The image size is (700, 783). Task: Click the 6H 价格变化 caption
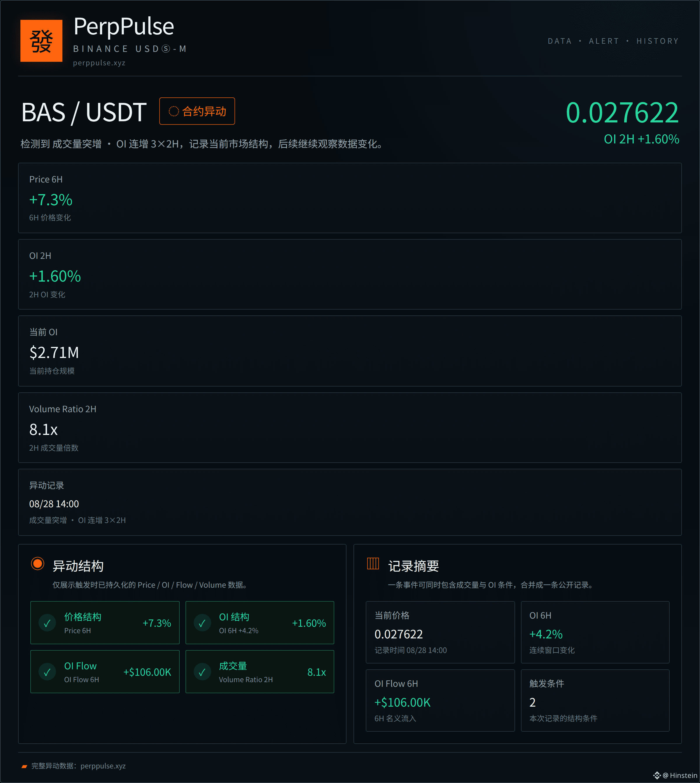(x=50, y=217)
